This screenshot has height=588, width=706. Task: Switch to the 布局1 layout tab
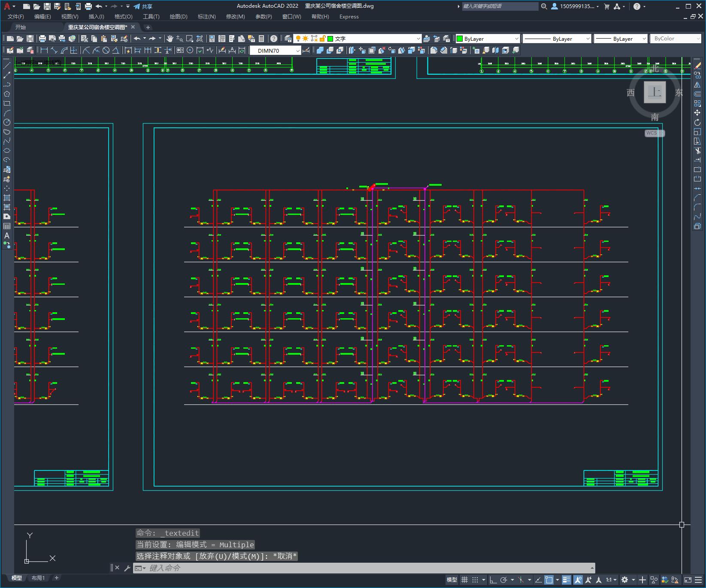(x=38, y=578)
